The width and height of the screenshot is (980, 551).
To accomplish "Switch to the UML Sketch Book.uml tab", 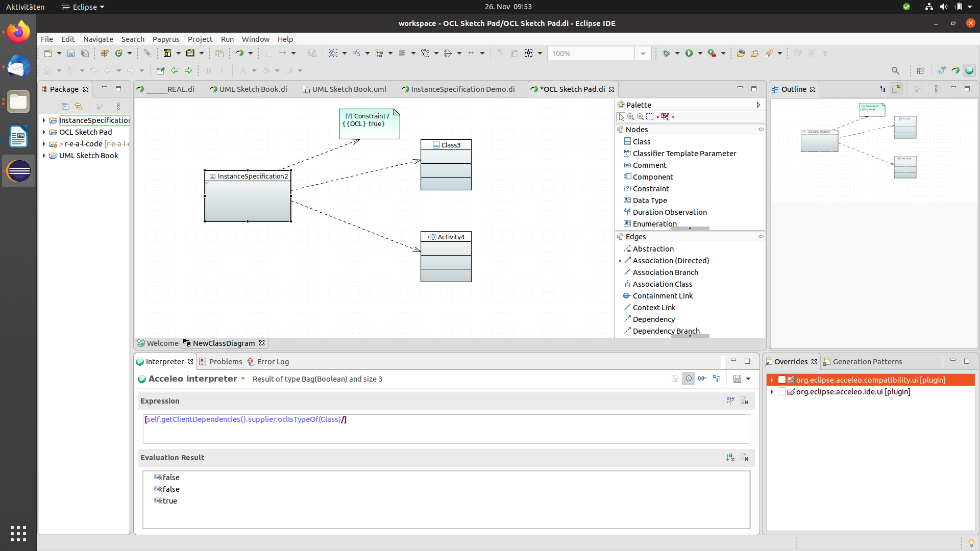I will [345, 89].
